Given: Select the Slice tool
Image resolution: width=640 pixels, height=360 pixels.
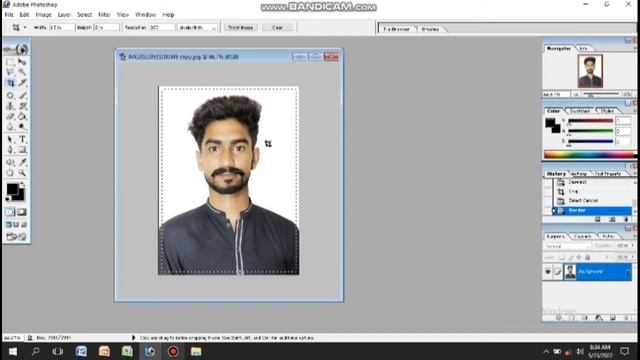Looking at the screenshot, I should (22, 83).
